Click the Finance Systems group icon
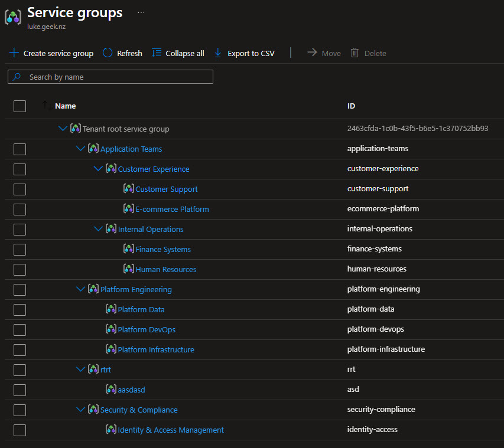The width and height of the screenshot is (504, 448). tap(129, 248)
